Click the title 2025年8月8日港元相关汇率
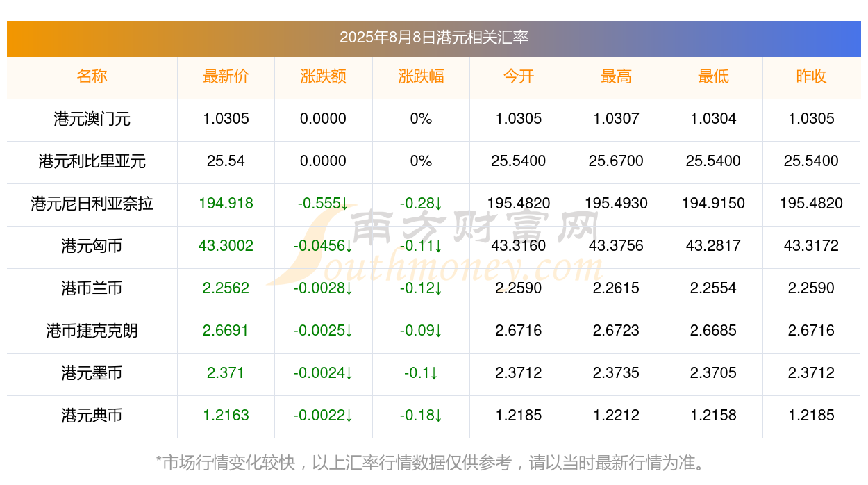868x485 pixels. coord(434,38)
